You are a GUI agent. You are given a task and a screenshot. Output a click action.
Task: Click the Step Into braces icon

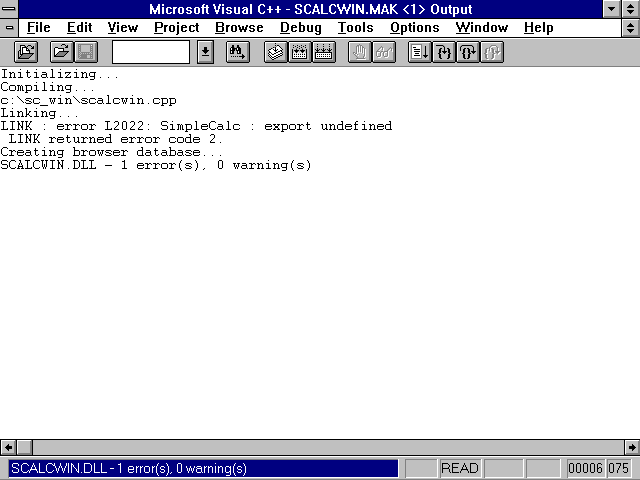click(x=444, y=52)
